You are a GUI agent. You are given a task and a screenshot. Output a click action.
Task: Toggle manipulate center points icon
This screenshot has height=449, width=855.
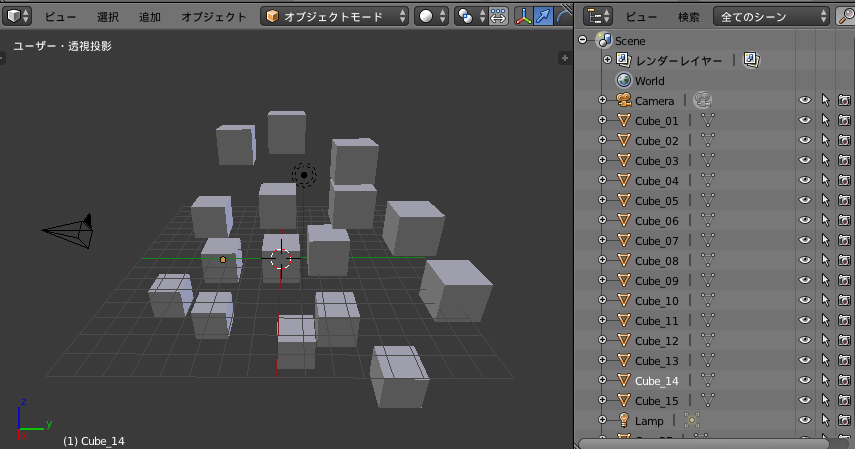point(498,16)
